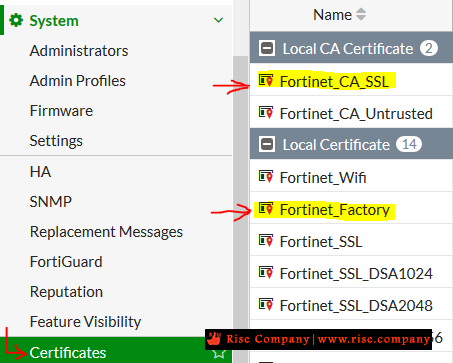Image resolution: width=453 pixels, height=363 pixels.
Task: Select the Fortinet_SSL certificate row
Action: coord(351,240)
